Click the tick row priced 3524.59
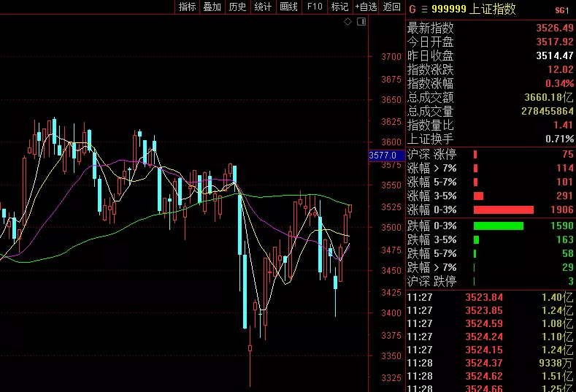The image size is (576, 392). click(491, 323)
